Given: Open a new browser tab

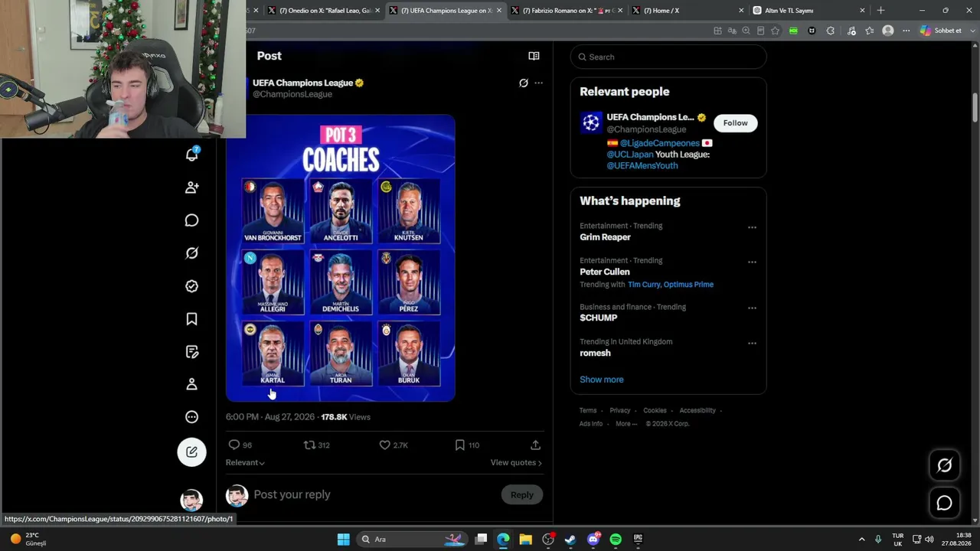Looking at the screenshot, I should pyautogui.click(x=880, y=11).
